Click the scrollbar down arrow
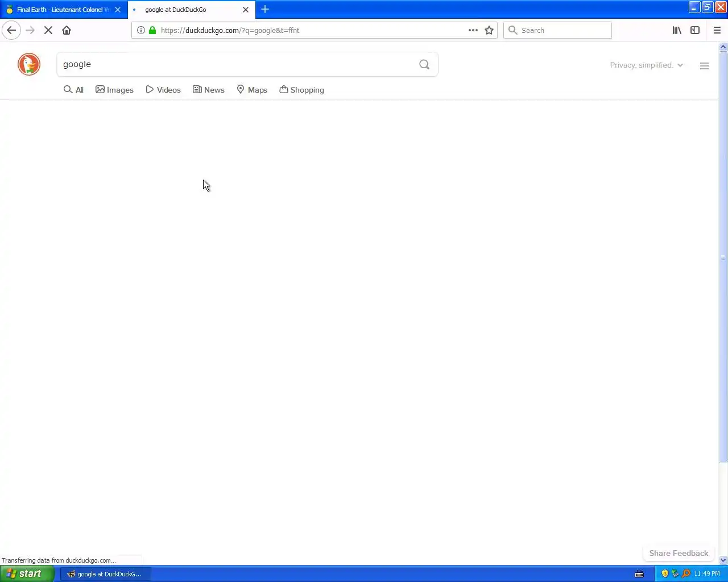The width and height of the screenshot is (728, 582). [723, 560]
